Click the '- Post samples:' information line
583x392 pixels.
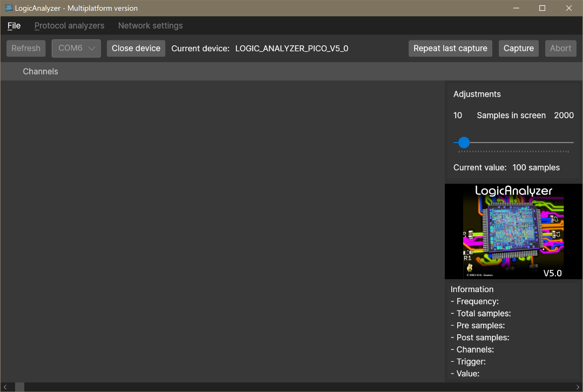(x=480, y=337)
